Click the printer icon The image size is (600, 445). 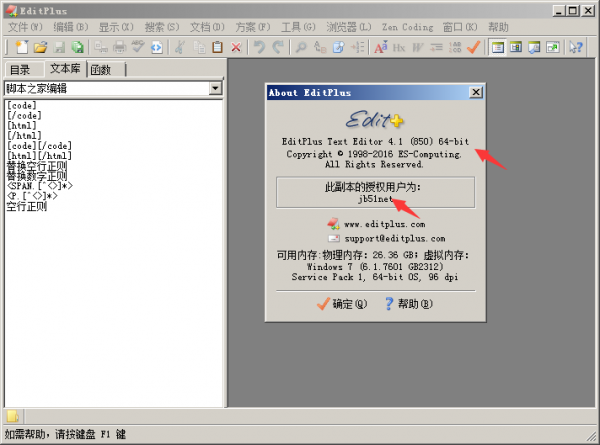[119, 47]
